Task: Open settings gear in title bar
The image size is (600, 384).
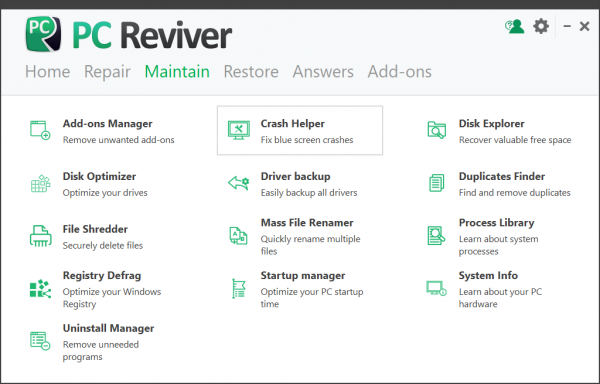Action: [541, 26]
